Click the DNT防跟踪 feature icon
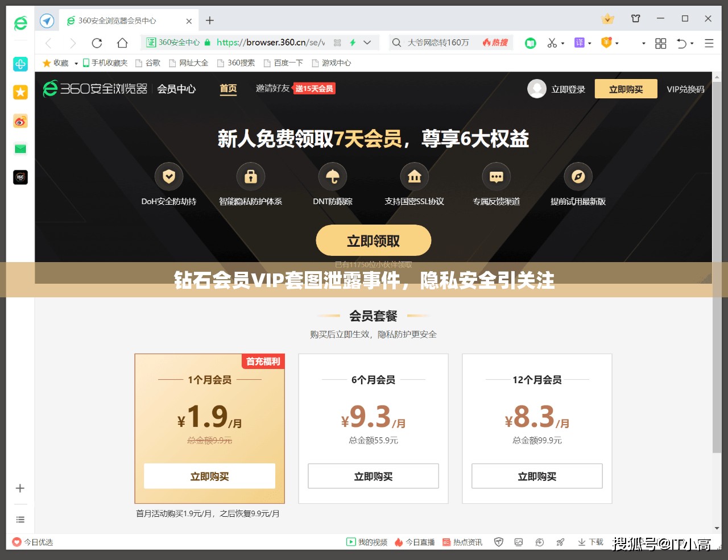 click(x=333, y=177)
